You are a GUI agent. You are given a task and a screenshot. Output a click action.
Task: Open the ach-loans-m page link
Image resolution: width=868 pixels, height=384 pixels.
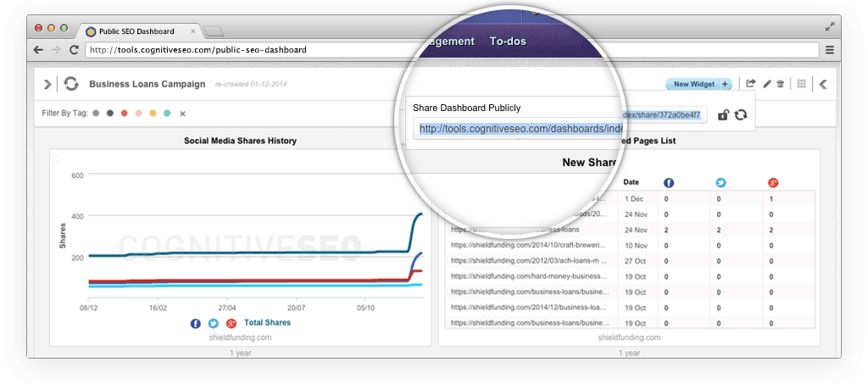pyautogui.click(x=529, y=260)
